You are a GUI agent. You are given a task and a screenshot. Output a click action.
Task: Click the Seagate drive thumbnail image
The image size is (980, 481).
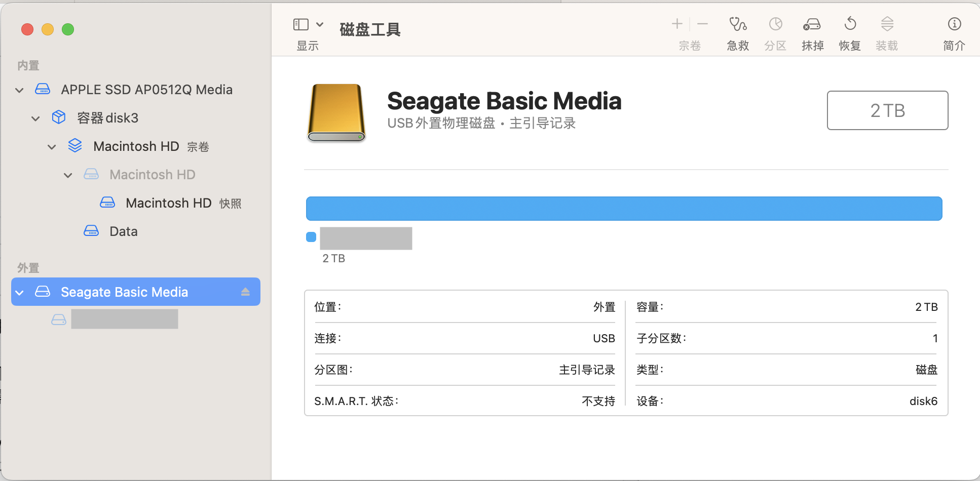[x=336, y=112]
